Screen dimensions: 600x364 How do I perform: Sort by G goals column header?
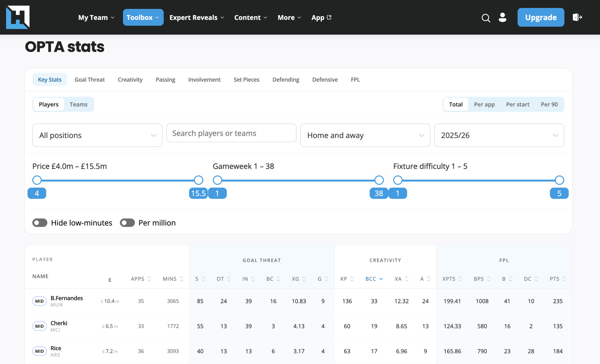tap(323, 279)
